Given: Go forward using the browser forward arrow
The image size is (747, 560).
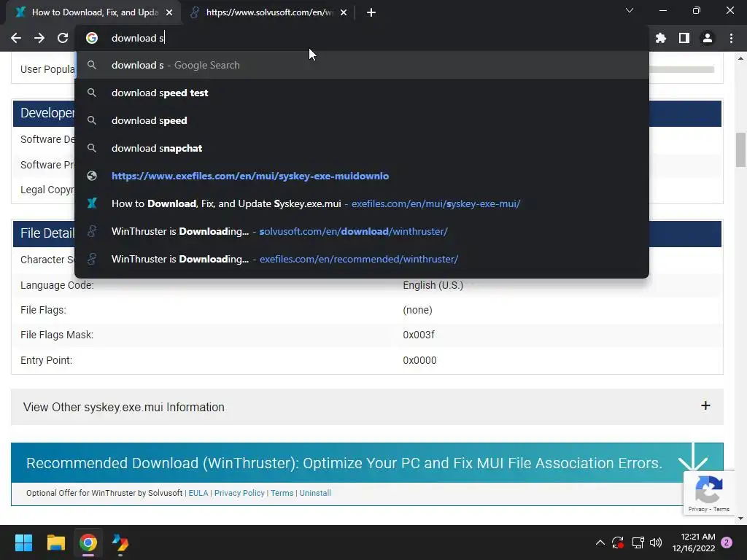Looking at the screenshot, I should (x=39, y=38).
